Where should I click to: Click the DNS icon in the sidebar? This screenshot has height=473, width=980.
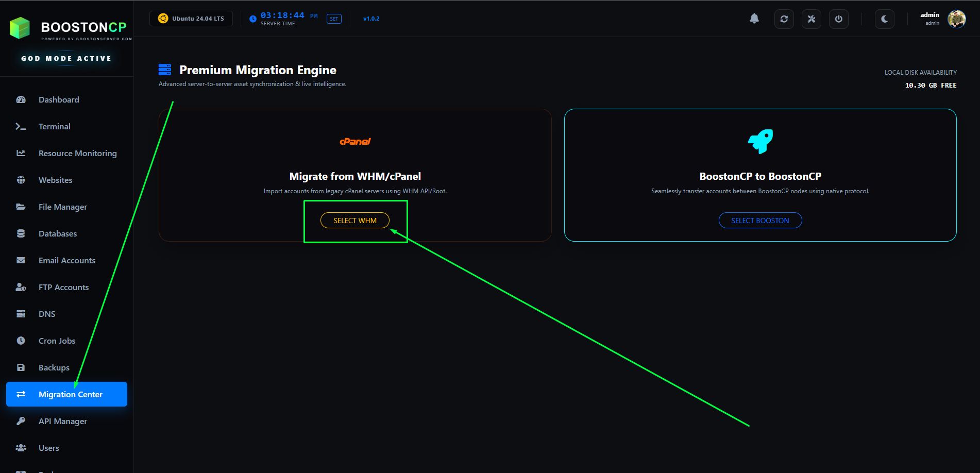pos(21,314)
